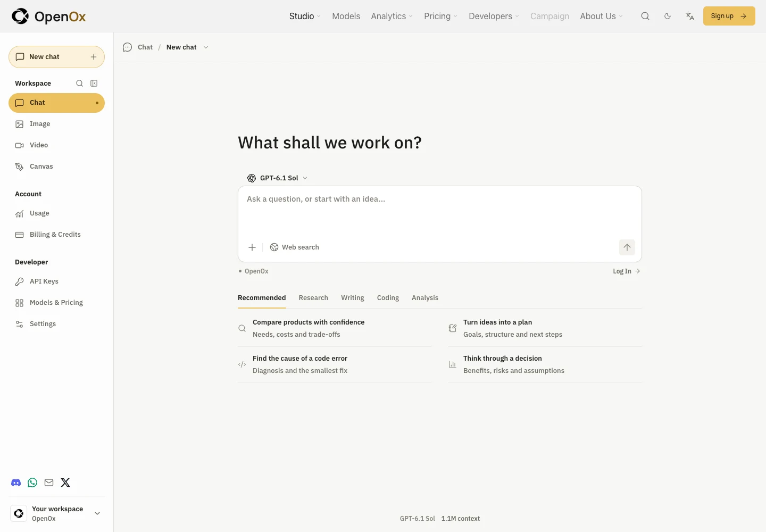
Task: Open the API Keys page
Action: tap(56, 281)
